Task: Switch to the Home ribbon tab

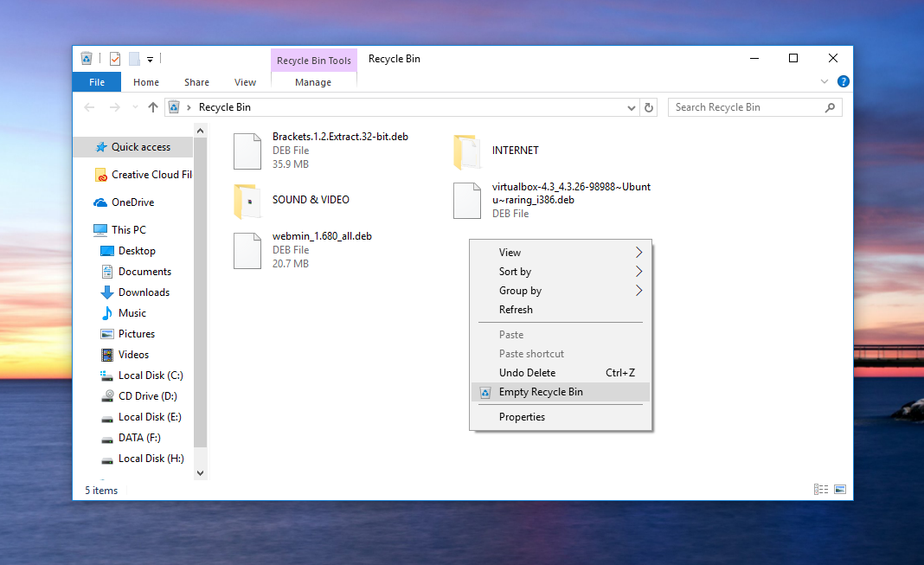Action: (x=146, y=82)
